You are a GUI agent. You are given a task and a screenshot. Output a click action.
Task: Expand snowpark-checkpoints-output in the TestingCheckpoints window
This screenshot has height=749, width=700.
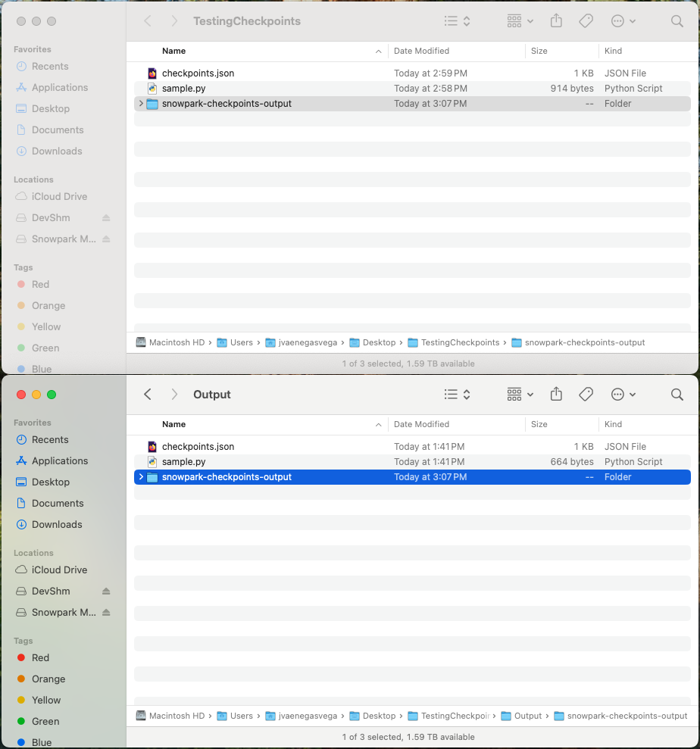141,104
